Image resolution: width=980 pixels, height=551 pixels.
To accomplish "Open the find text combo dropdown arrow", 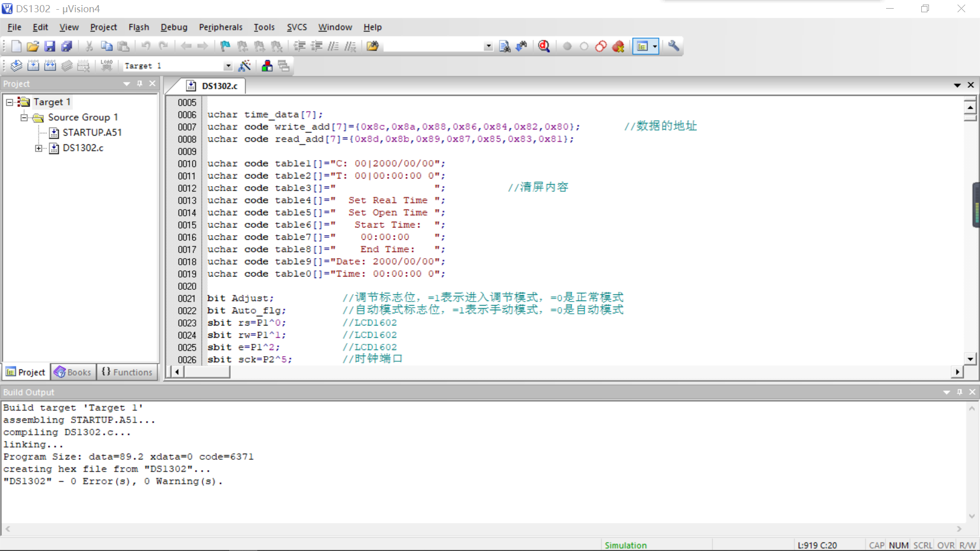I will coord(488,46).
